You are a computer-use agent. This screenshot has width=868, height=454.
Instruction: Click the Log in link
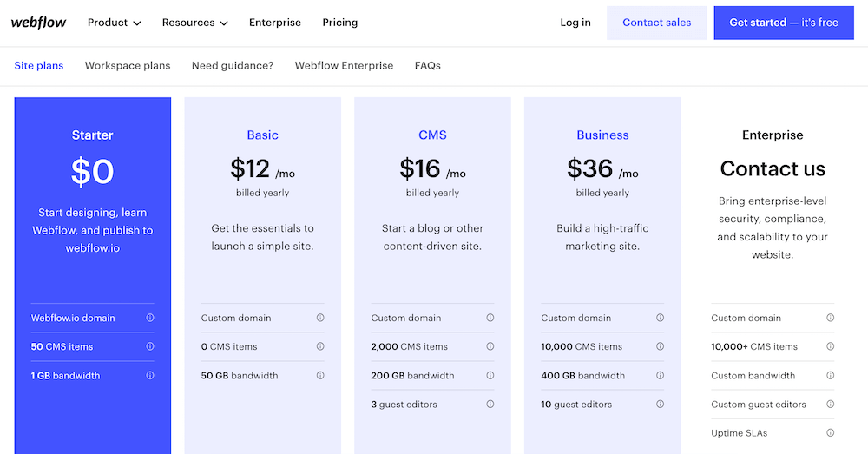[575, 23]
